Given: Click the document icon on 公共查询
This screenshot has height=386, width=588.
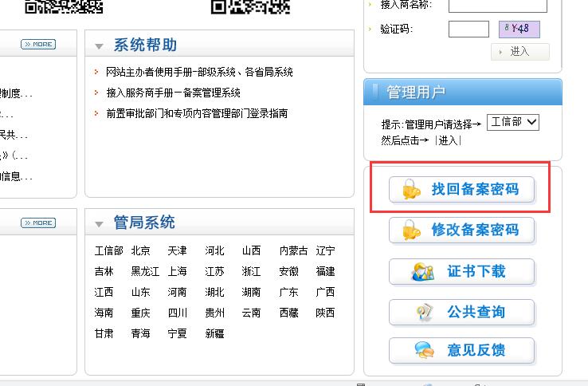Looking at the screenshot, I should point(425,313).
